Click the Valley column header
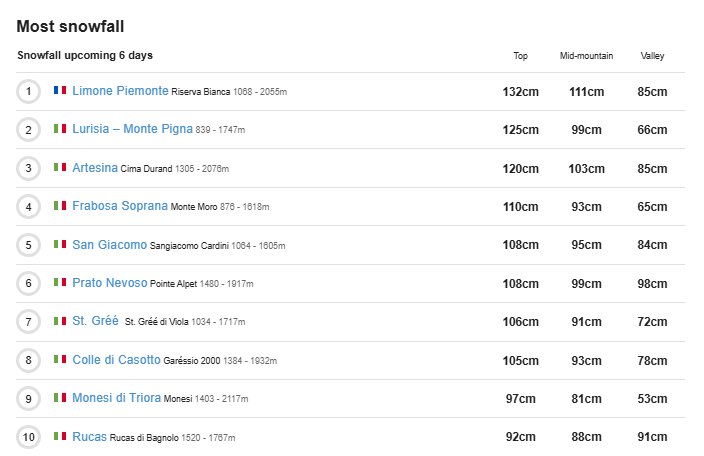 point(652,56)
